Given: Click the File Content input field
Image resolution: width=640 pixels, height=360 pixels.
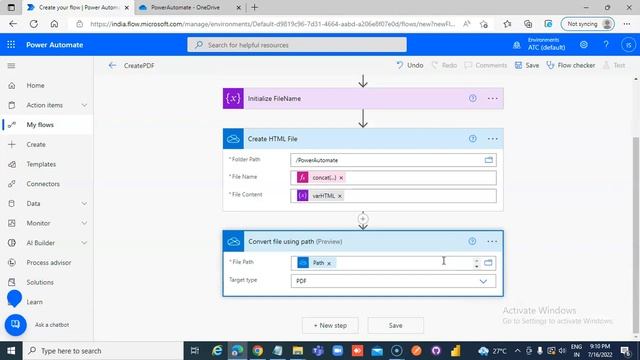Looking at the screenshot, I should click(393, 196).
